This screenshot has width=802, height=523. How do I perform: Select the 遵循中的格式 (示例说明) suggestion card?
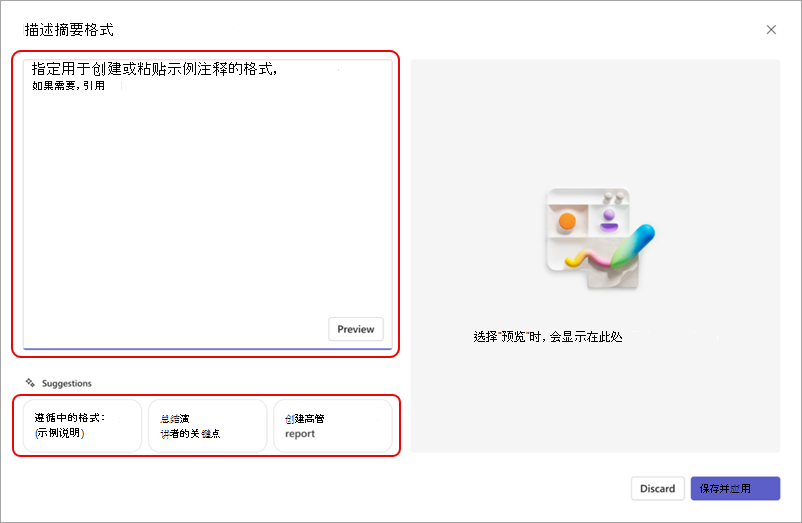tap(82, 426)
